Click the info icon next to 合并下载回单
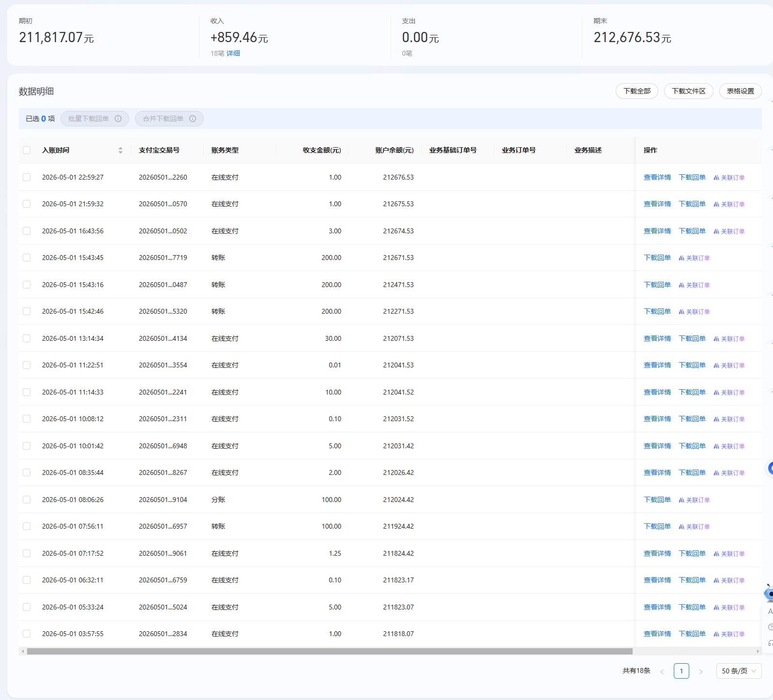773x700 pixels. tap(193, 119)
